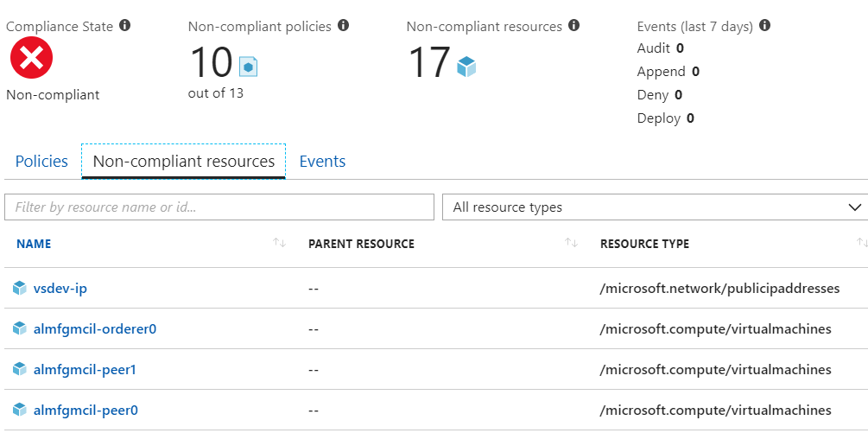
Task: Open the vsdev-ip resource link
Action: pyautogui.click(x=60, y=288)
